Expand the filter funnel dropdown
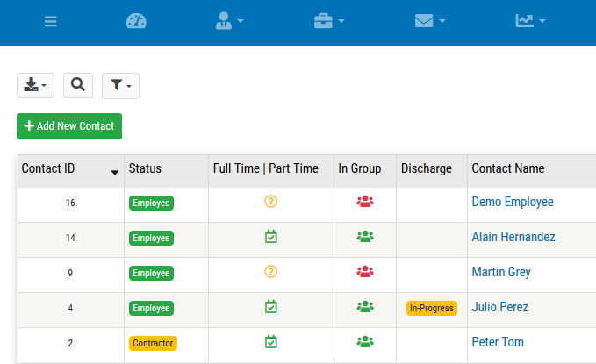The width and height of the screenshot is (596, 364). pos(120,85)
